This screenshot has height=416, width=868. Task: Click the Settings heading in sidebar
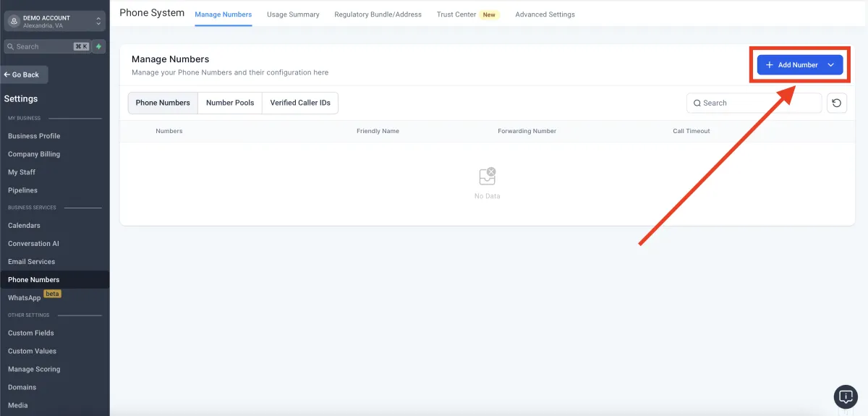[21, 99]
